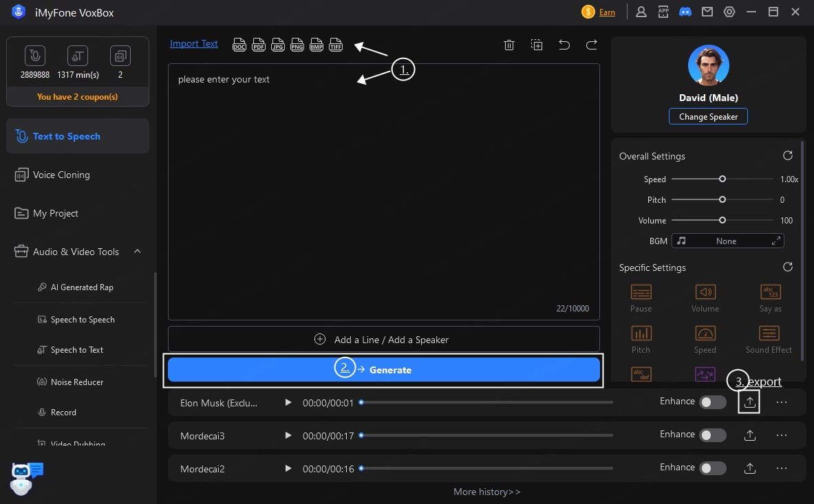This screenshot has height=504, width=814.
Task: Play the Elon Musk audio
Action: [x=288, y=402]
